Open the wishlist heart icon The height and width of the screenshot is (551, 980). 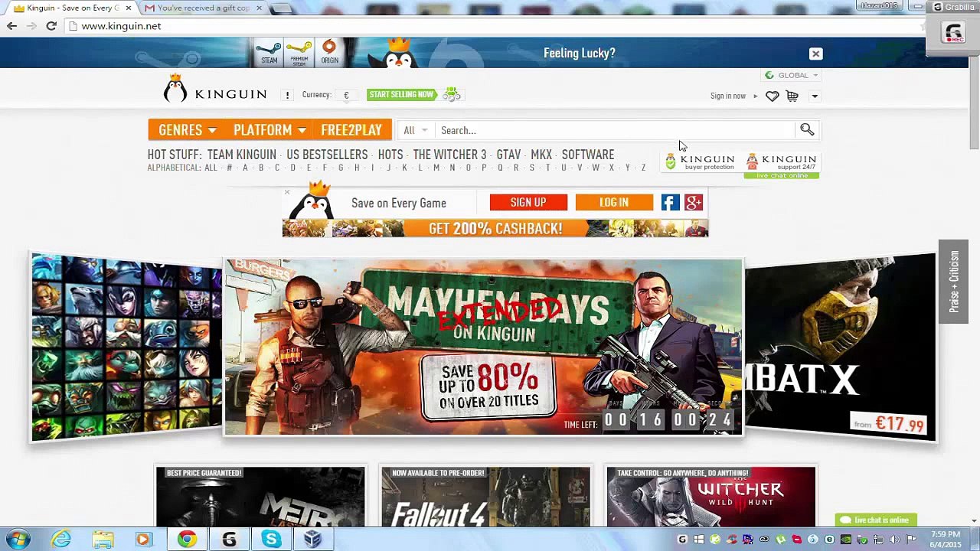click(772, 96)
